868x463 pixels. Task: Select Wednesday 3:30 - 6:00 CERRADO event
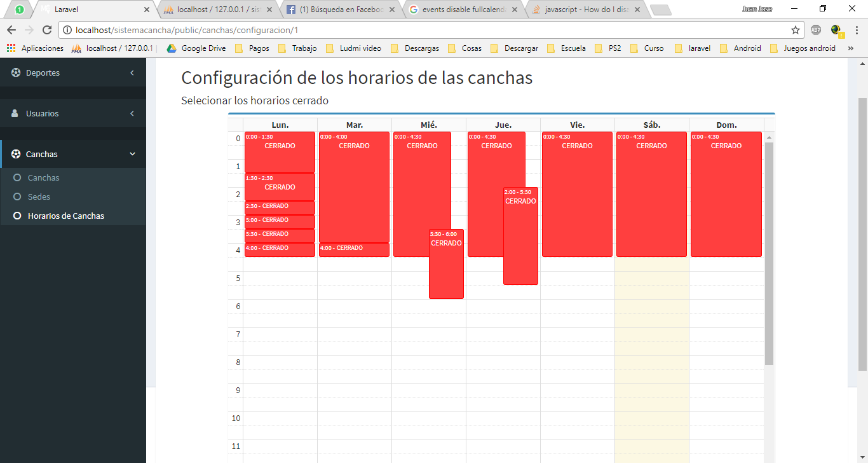[446, 264]
